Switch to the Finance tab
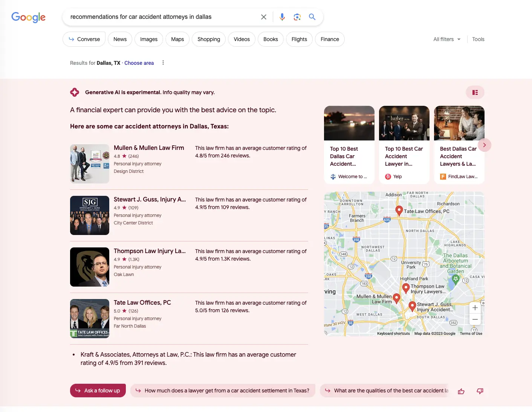Viewport: 532px width, 412px height. [x=330, y=39]
